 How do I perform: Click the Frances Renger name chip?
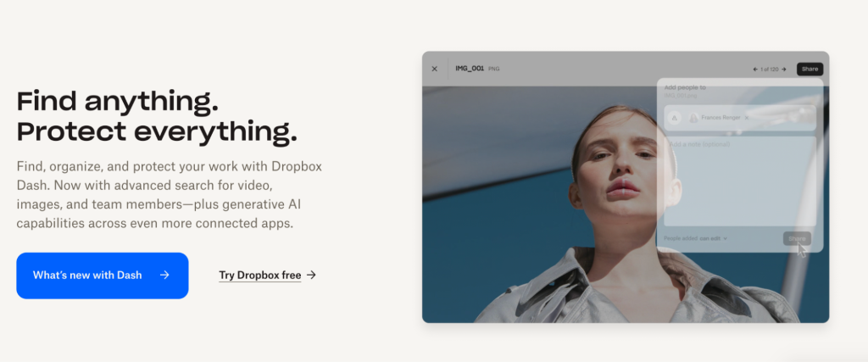(720, 118)
